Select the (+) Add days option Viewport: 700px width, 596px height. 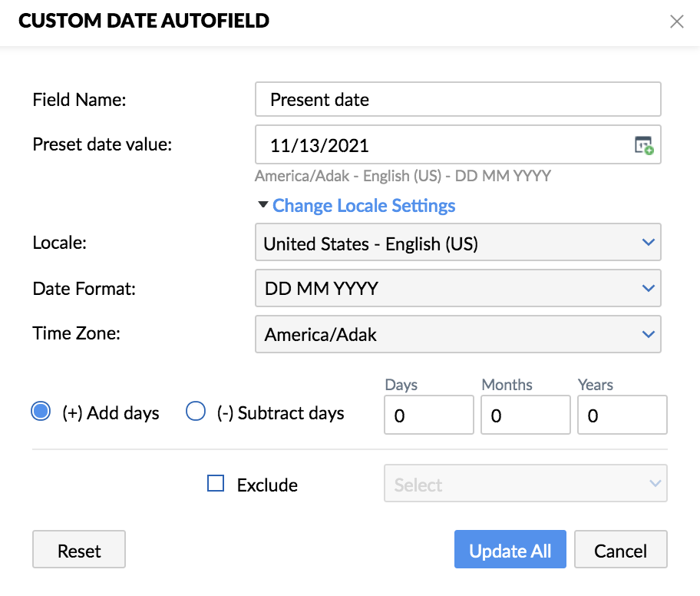pos(41,412)
